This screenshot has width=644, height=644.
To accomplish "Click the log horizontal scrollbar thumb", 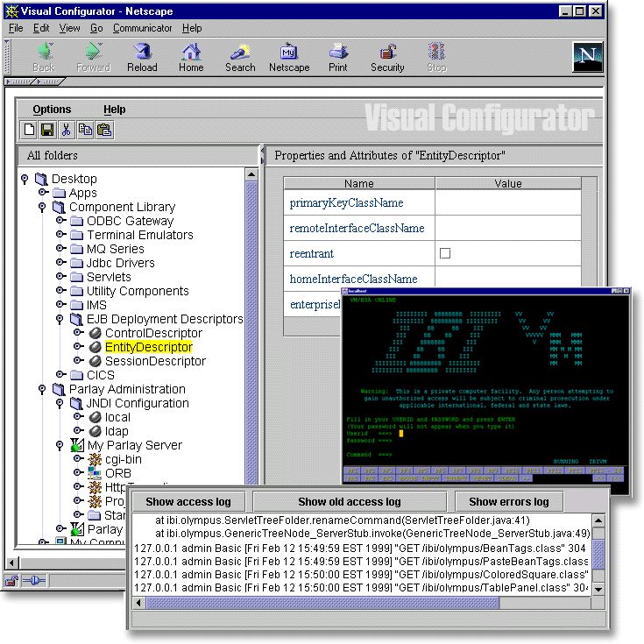I will tap(322, 603).
